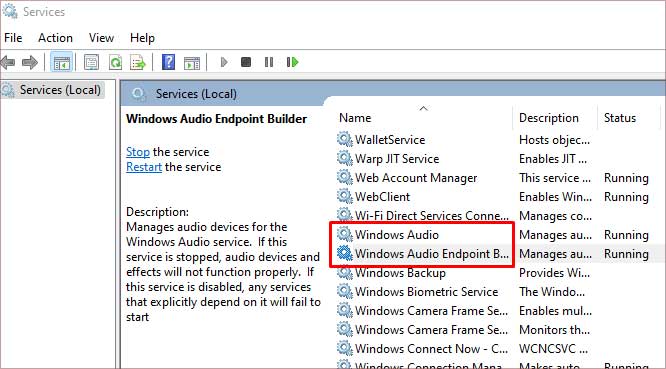Click gear icon next to Windows Backup
The height and width of the screenshot is (369, 666).
tap(344, 273)
